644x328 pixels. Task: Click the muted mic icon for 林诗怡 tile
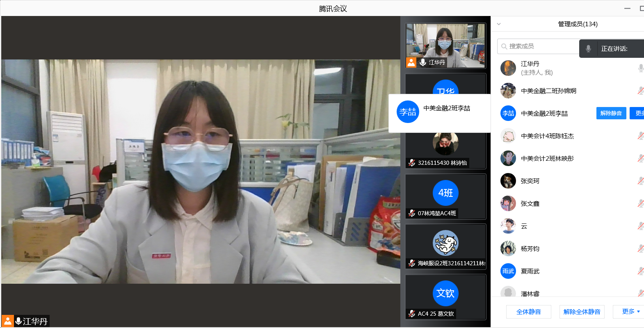[412, 163]
